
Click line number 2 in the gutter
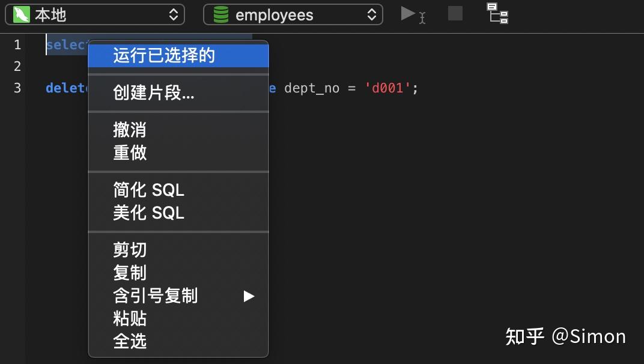pos(17,66)
